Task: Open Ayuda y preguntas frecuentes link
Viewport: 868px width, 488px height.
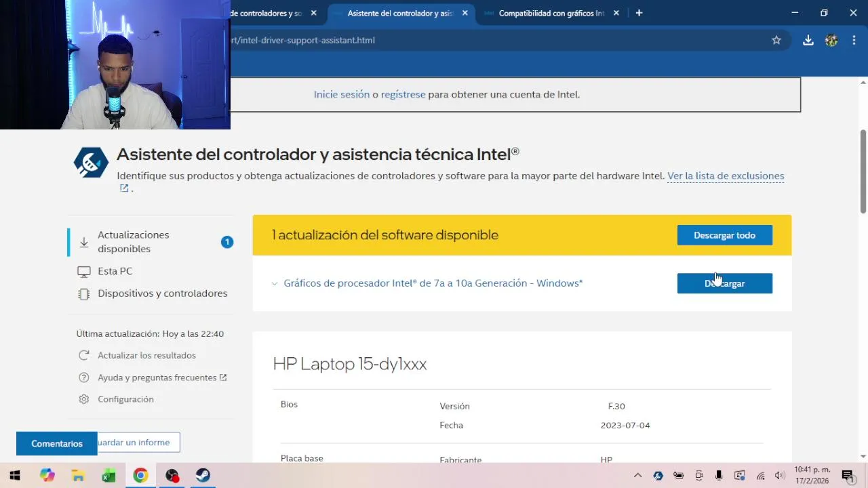Action: [161, 378]
